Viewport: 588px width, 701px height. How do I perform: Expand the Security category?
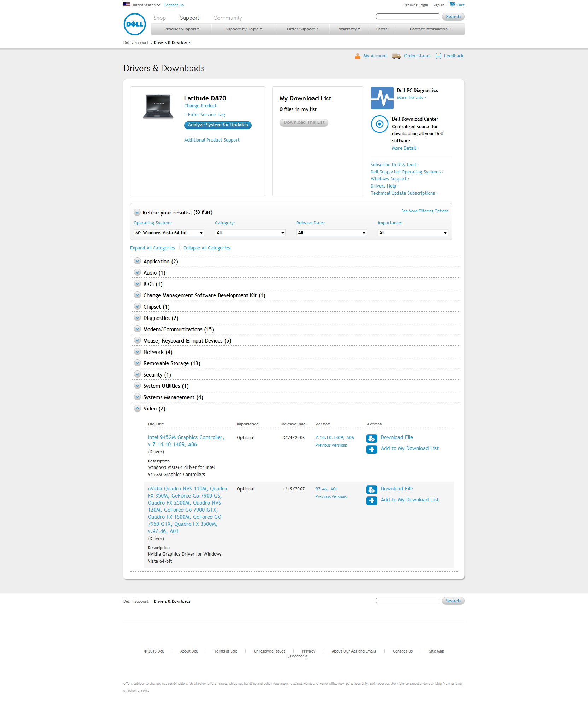138,374
